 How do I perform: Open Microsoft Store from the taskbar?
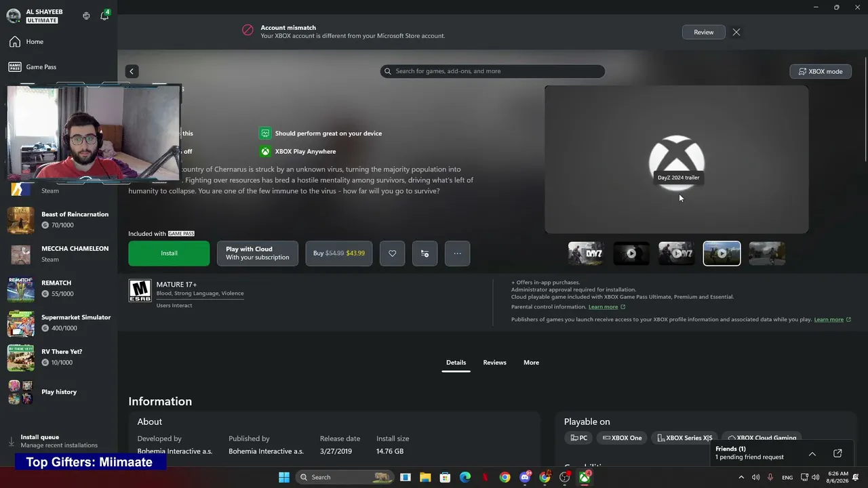pyautogui.click(x=445, y=477)
